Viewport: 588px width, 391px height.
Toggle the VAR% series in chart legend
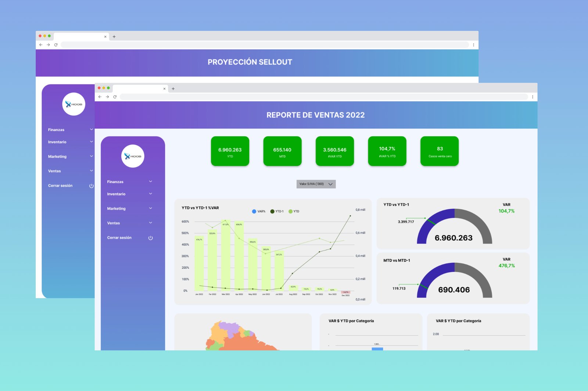click(x=259, y=211)
